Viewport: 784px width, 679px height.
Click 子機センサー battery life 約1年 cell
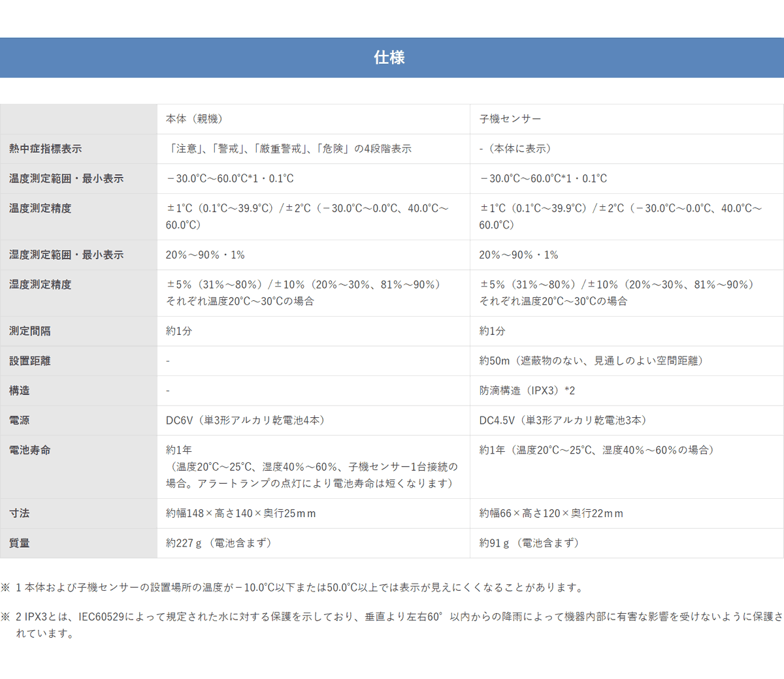627,467
